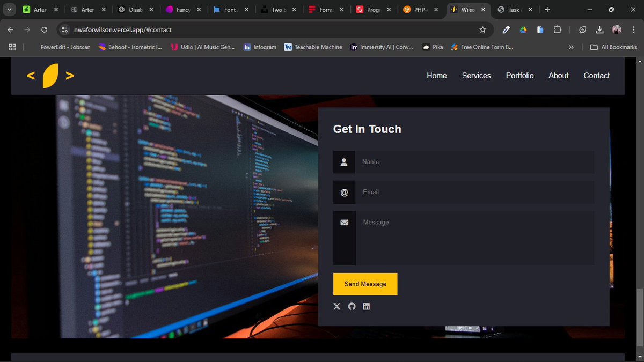The width and height of the screenshot is (644, 362).
Task: Switch to the Two b browser tab
Action: click(x=278, y=10)
